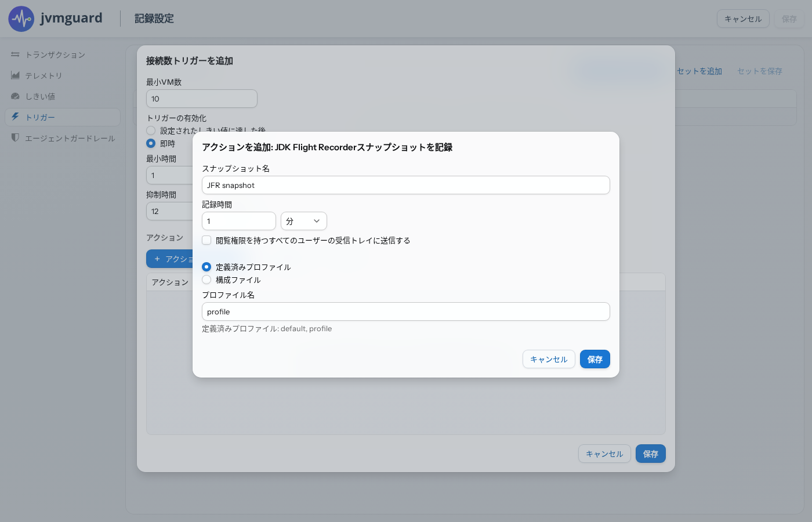Click the + アクション add button

tap(169, 259)
